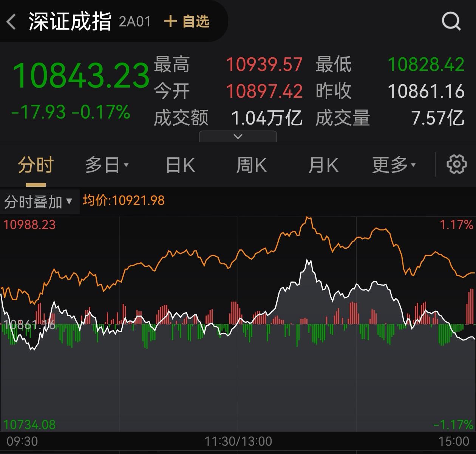Viewport: 476px width, 454px height.
Task: Tap current price 10843.23
Action: click(x=81, y=75)
